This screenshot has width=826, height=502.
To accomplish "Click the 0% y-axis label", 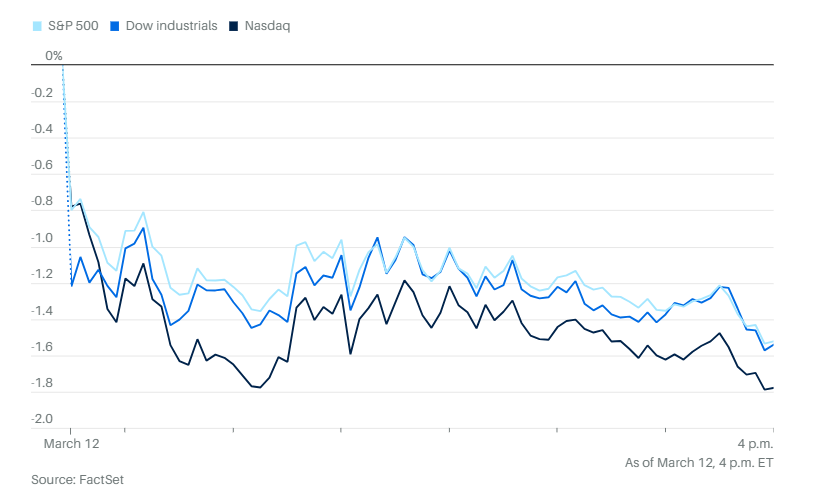I will [x=54, y=56].
